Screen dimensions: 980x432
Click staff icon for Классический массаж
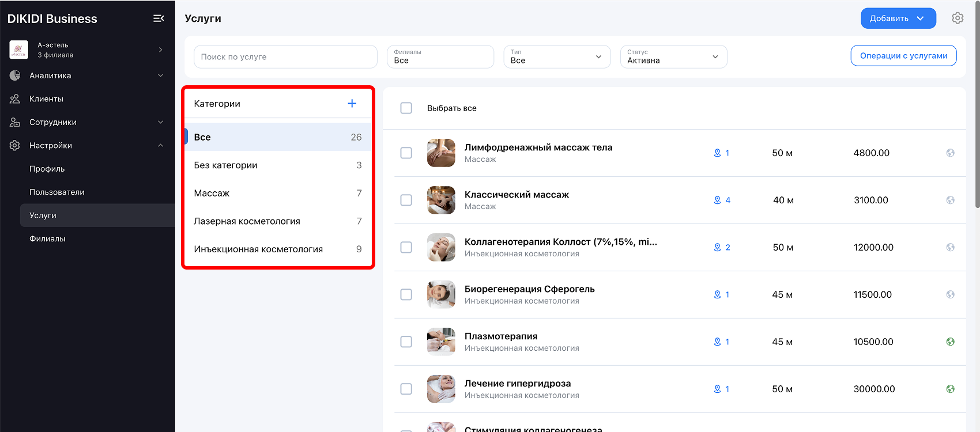(x=718, y=200)
